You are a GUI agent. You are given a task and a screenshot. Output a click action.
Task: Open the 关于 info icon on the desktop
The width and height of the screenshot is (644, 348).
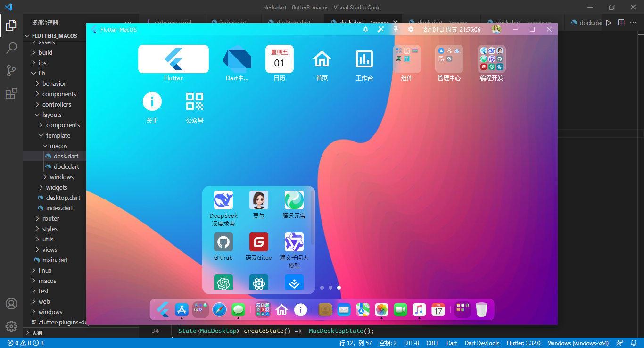point(152,101)
